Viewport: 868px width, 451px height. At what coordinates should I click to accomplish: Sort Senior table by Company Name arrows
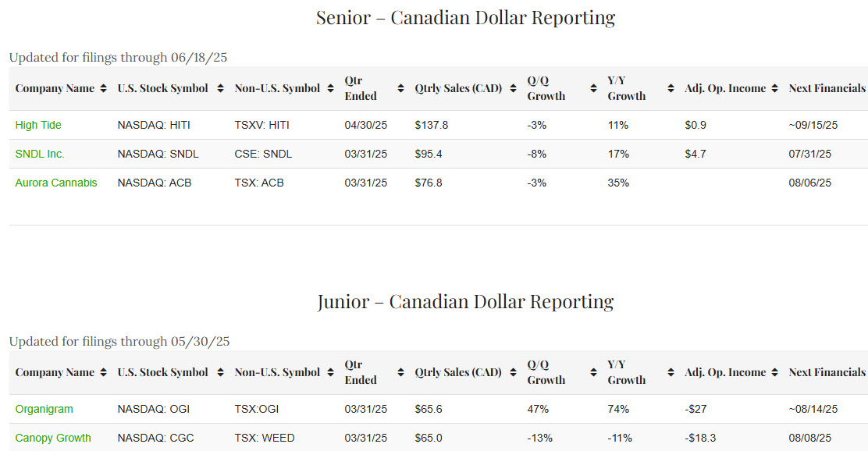click(103, 88)
